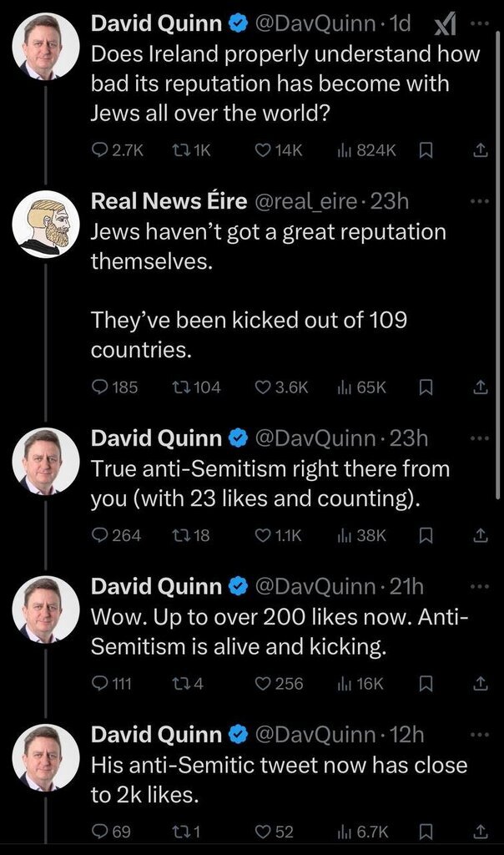
Task: Repost the tweet with 1K reposts
Action: coord(179,150)
